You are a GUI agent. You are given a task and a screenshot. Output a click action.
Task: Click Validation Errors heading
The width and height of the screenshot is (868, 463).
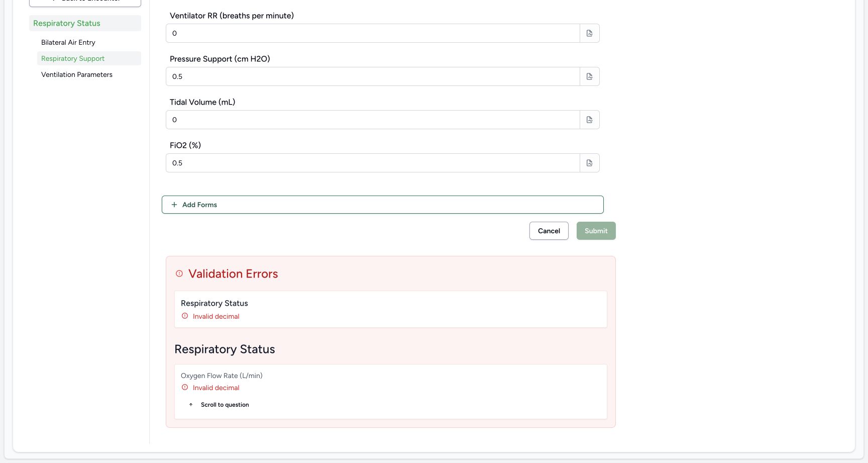pos(233,274)
